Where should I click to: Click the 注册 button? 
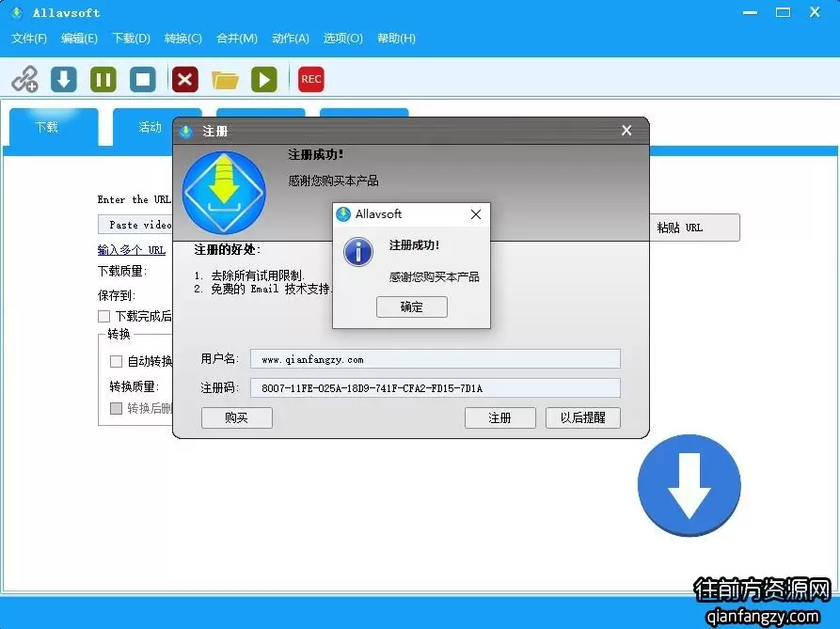pyautogui.click(x=499, y=417)
